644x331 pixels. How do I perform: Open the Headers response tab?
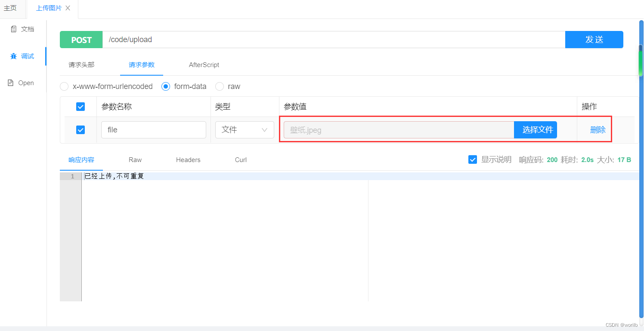pyautogui.click(x=188, y=160)
